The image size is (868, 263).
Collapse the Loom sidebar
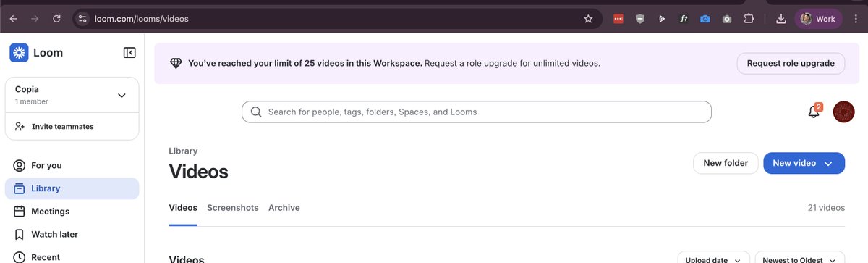[x=129, y=52]
